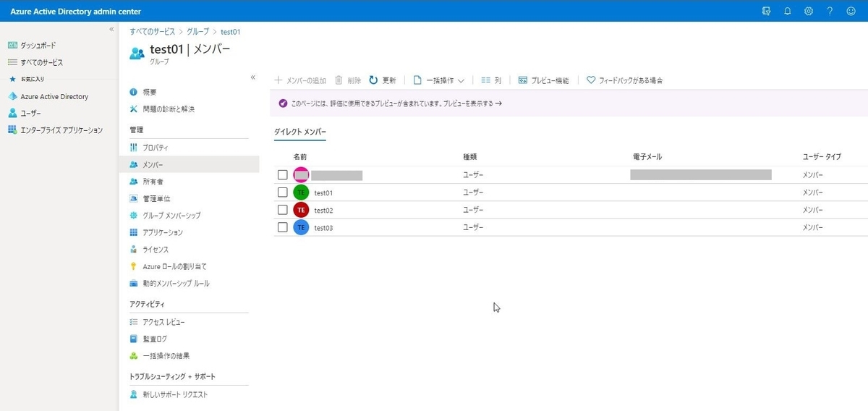Collapse the left navigation with chevron
868x411 pixels.
(x=111, y=29)
